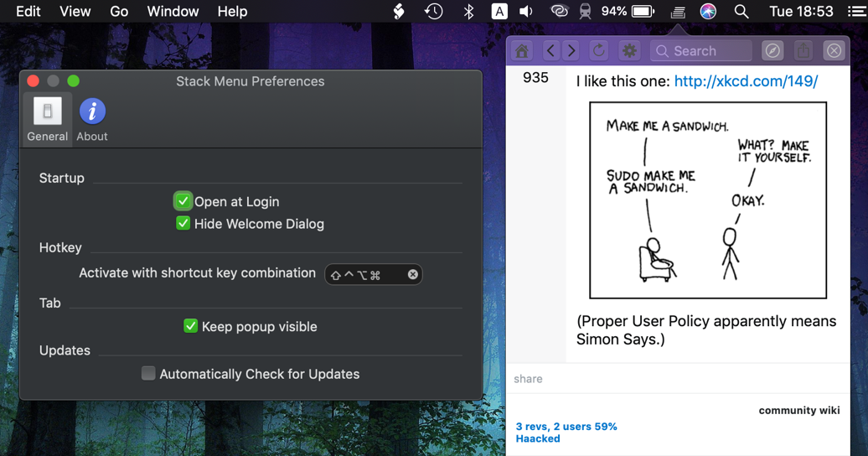Click the Tue 18:53 clock
Viewport: 868px width, 456px height.
tap(801, 11)
